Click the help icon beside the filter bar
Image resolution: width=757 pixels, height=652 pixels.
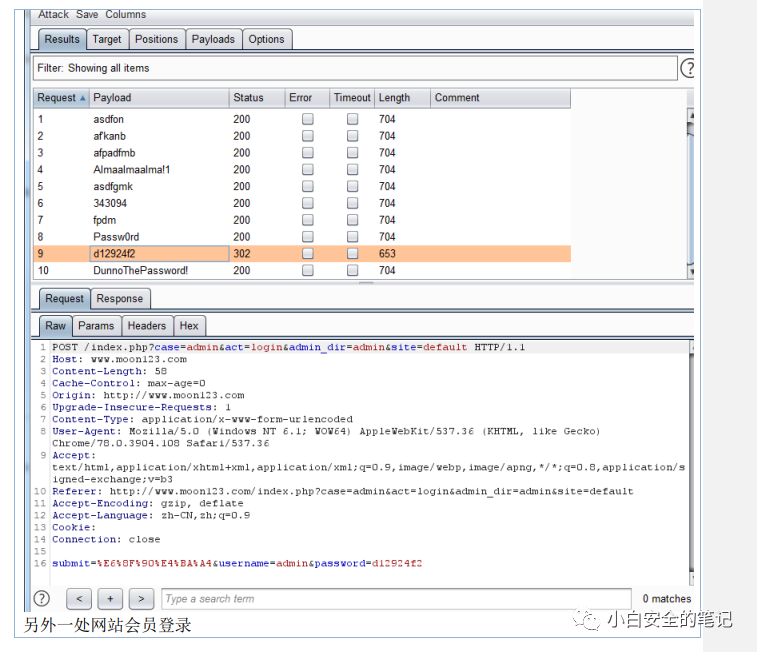click(687, 68)
